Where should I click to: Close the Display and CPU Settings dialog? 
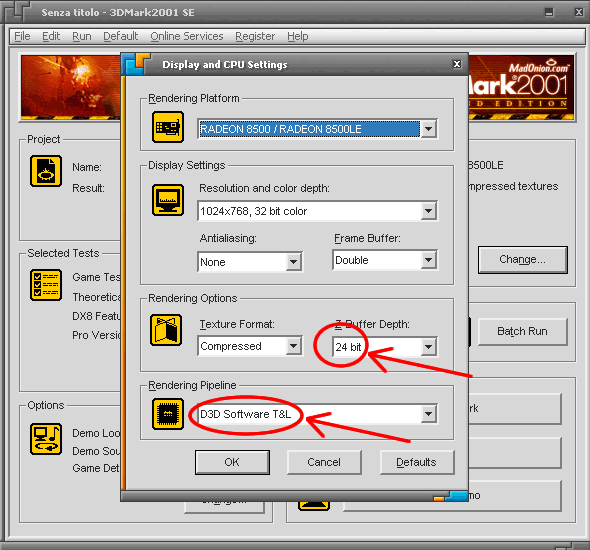pyautogui.click(x=457, y=64)
